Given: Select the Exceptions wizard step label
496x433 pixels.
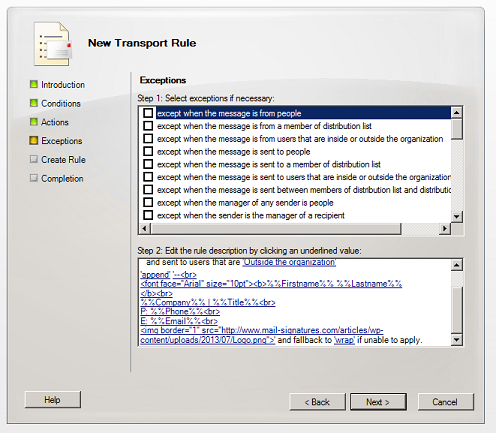Looking at the screenshot, I should [62, 141].
